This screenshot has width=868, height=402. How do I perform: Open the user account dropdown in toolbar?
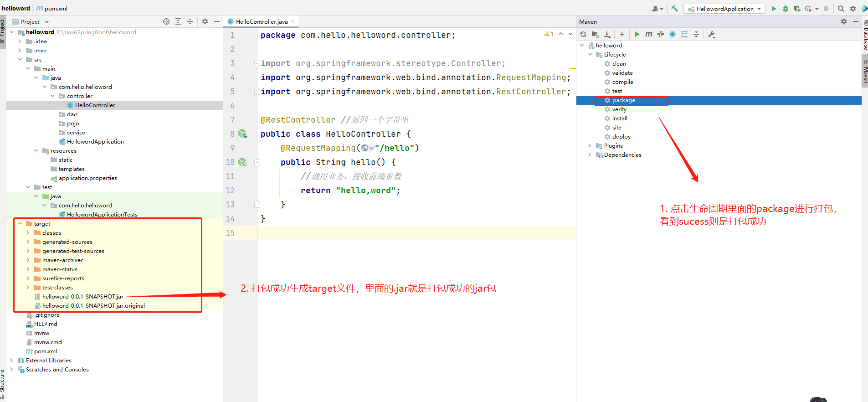657,9
